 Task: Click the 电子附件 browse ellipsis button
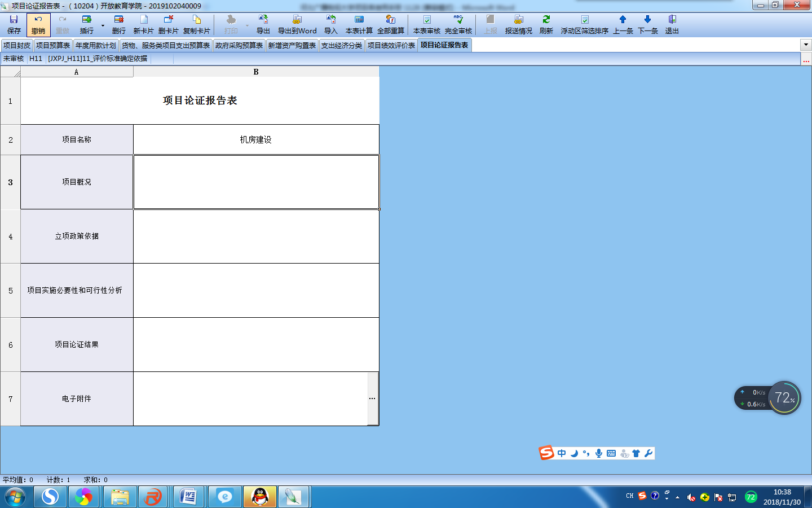pyautogui.click(x=372, y=398)
